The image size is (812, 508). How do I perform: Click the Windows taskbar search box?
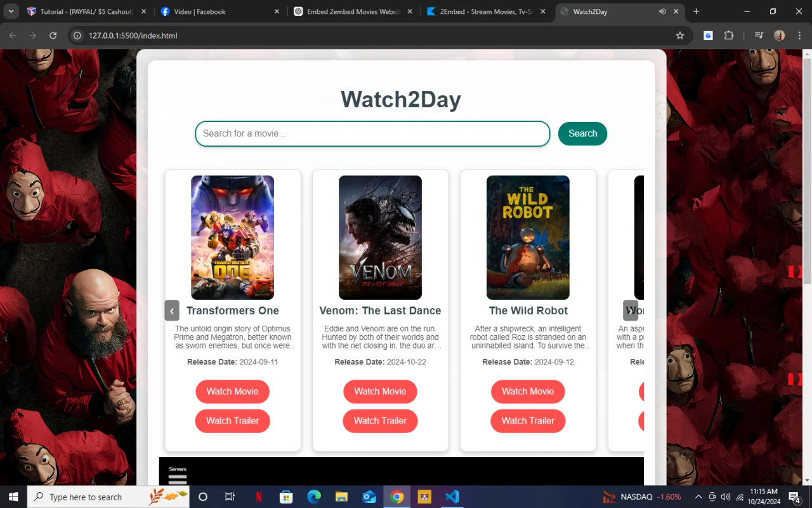(108, 497)
